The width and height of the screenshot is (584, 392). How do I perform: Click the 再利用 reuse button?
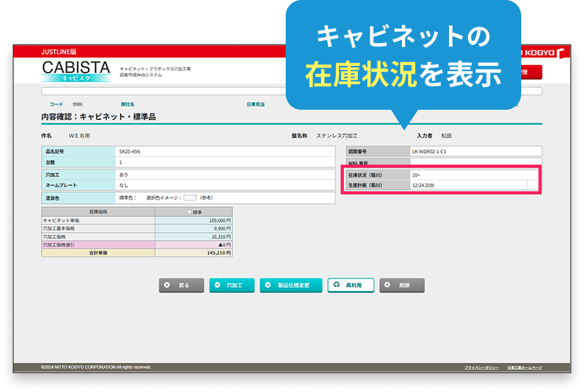pos(351,285)
